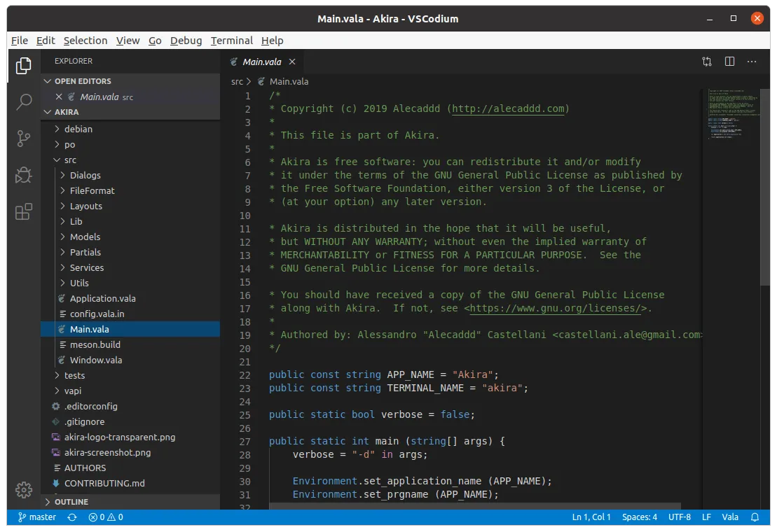Expand the Lib folder

point(62,221)
